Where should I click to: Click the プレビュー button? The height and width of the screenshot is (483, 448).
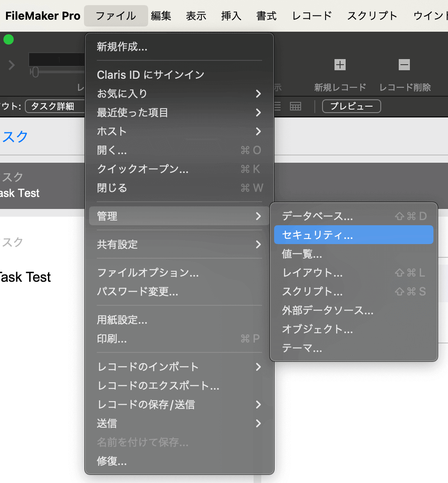(x=352, y=106)
